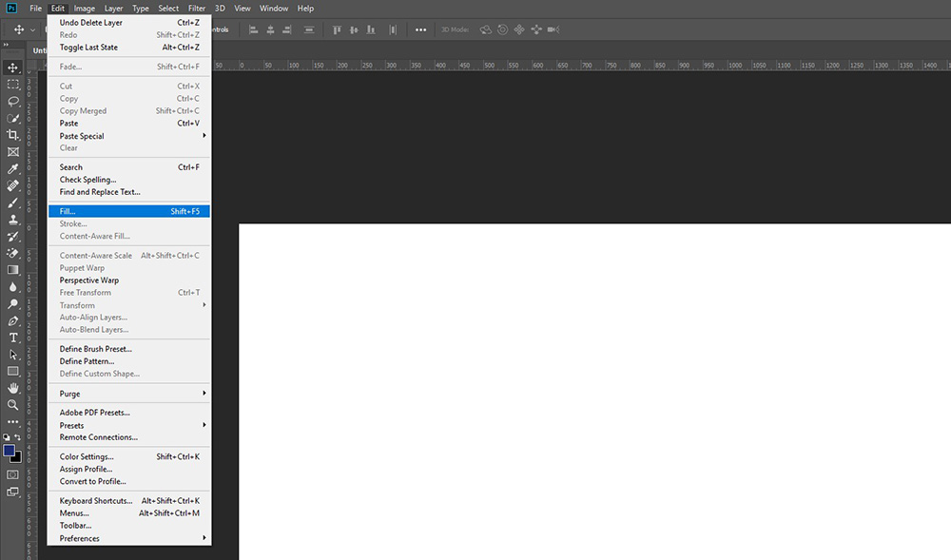The width and height of the screenshot is (951, 560).
Task: Toggle Quick Mask mode
Action: coord(13,473)
